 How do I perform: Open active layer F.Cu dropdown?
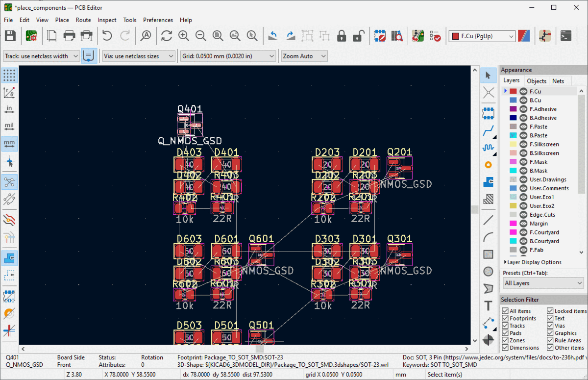pos(483,36)
